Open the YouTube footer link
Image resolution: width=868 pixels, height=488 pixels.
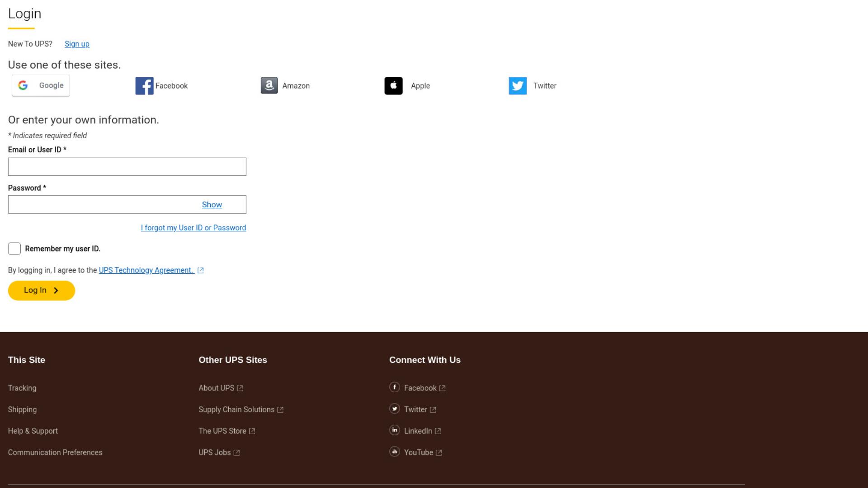pos(419,452)
